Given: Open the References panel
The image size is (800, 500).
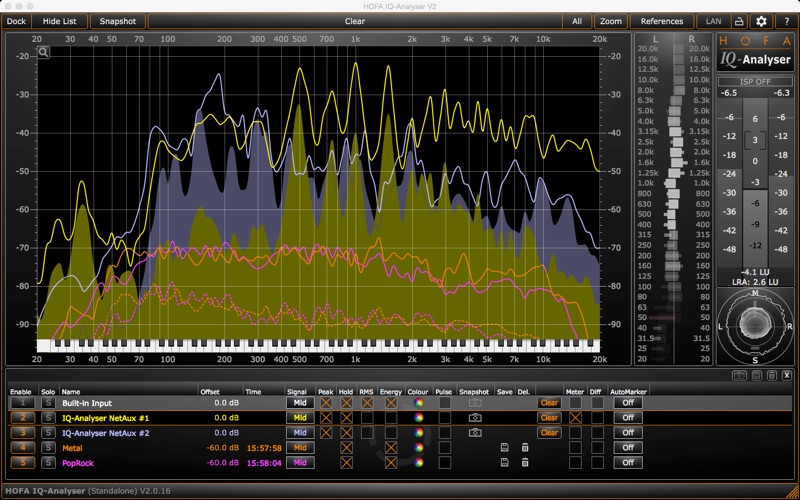Looking at the screenshot, I should tap(662, 21).
